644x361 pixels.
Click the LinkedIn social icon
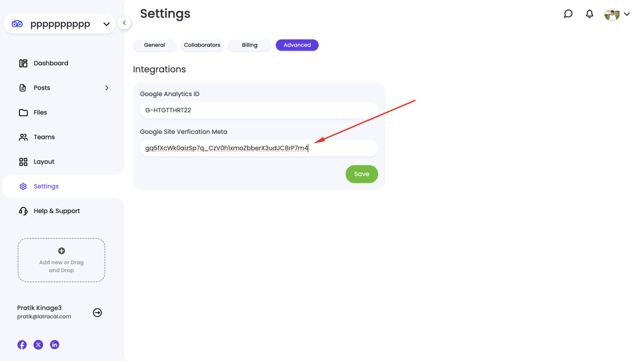coord(54,344)
